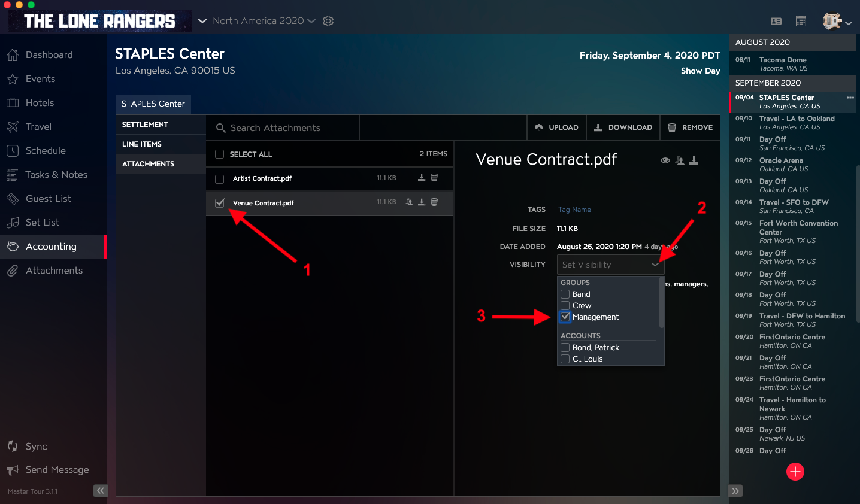The image size is (860, 504).
Task: Open the Set Visibility dropdown
Action: point(610,265)
